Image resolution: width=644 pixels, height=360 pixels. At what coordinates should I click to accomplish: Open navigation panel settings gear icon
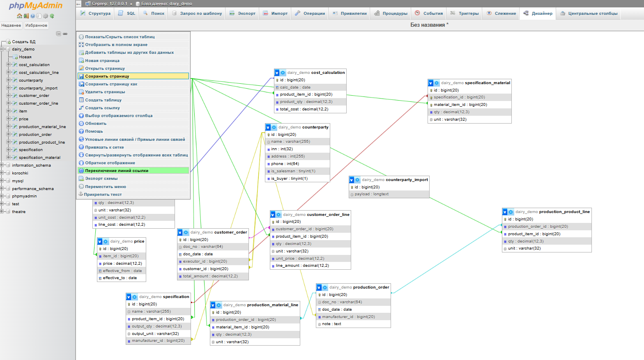click(x=45, y=16)
